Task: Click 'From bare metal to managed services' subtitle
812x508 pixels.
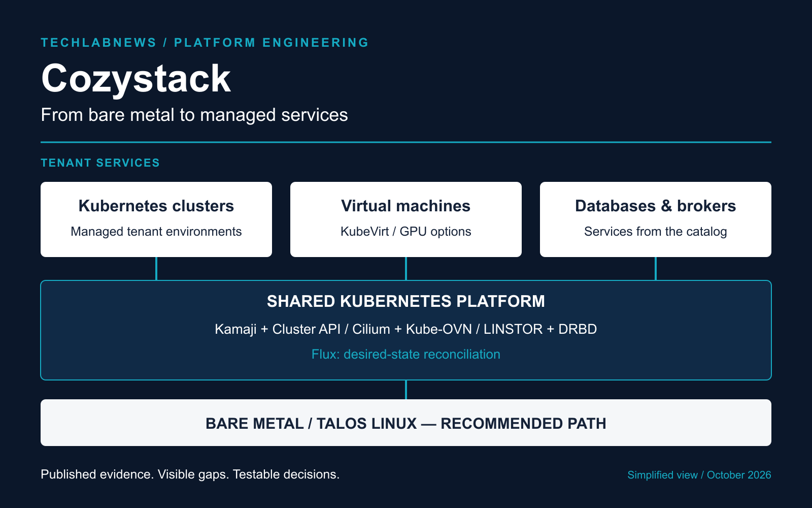Action: click(194, 115)
